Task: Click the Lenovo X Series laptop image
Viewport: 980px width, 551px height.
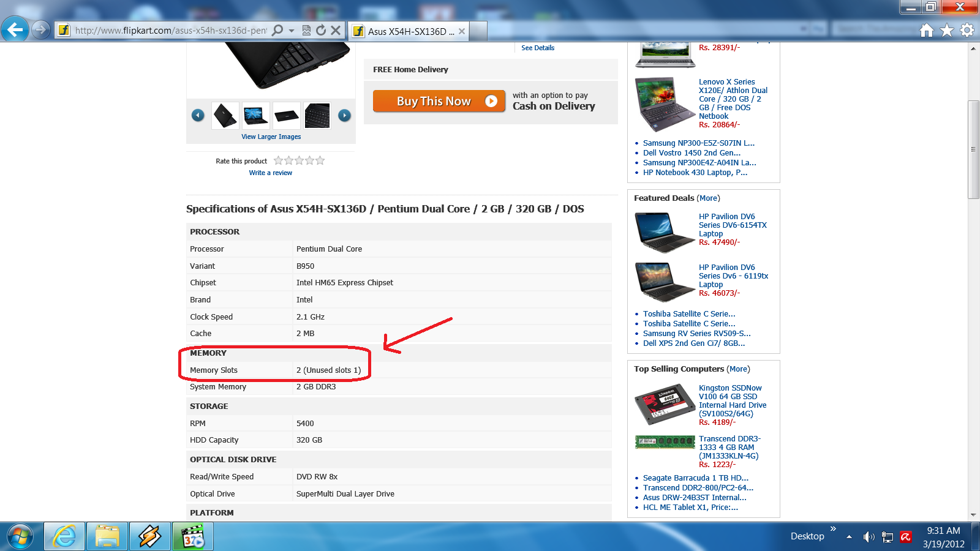Action: coord(665,104)
